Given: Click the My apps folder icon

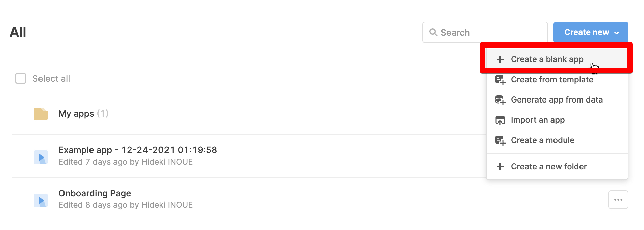Looking at the screenshot, I should click(41, 114).
